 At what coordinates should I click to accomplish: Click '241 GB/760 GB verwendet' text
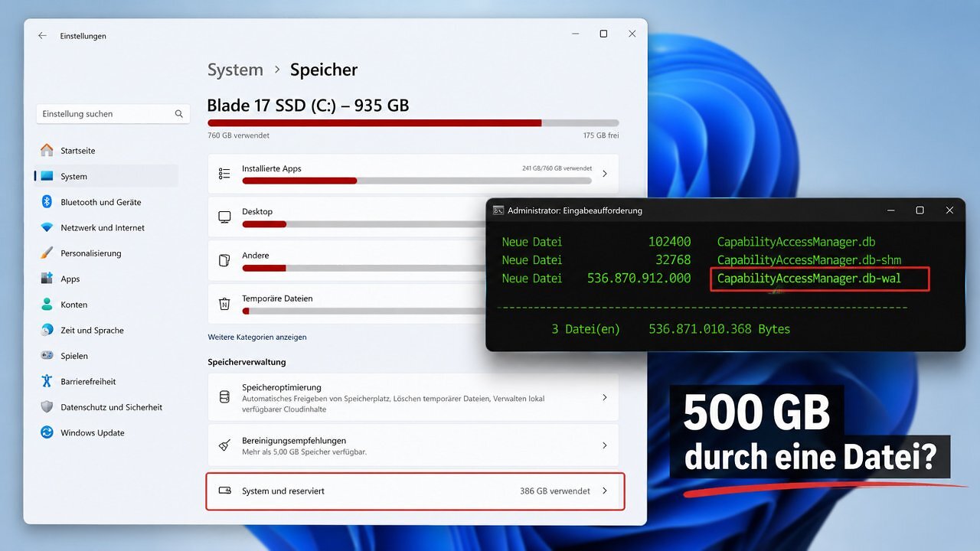557,168
